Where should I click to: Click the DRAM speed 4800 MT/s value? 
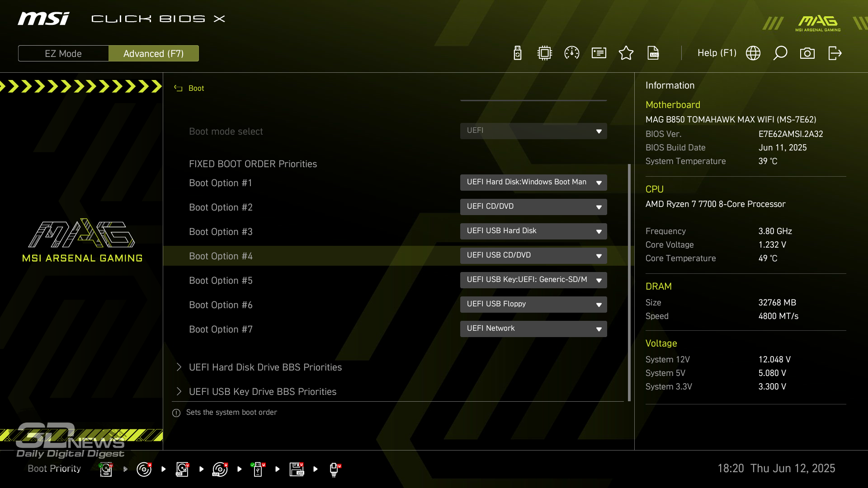[x=778, y=316]
